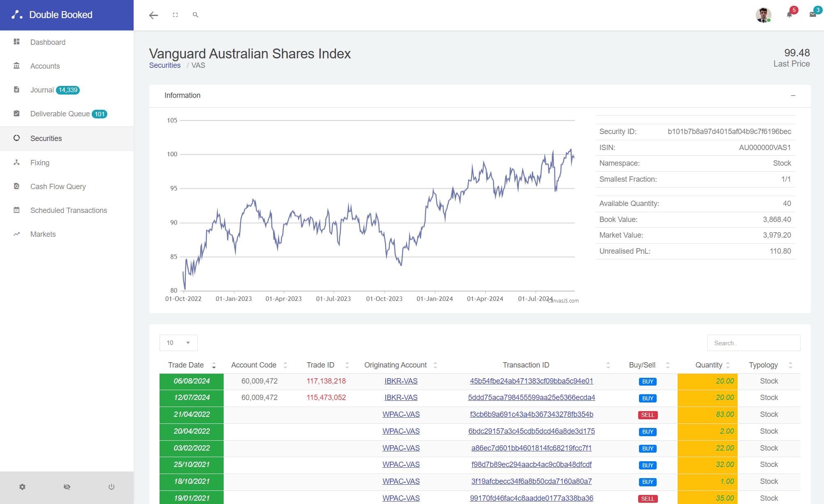Open transaction 3f19afcbecc34f6a8b50cda7160a80a7
824x504 pixels.
pyautogui.click(x=531, y=481)
